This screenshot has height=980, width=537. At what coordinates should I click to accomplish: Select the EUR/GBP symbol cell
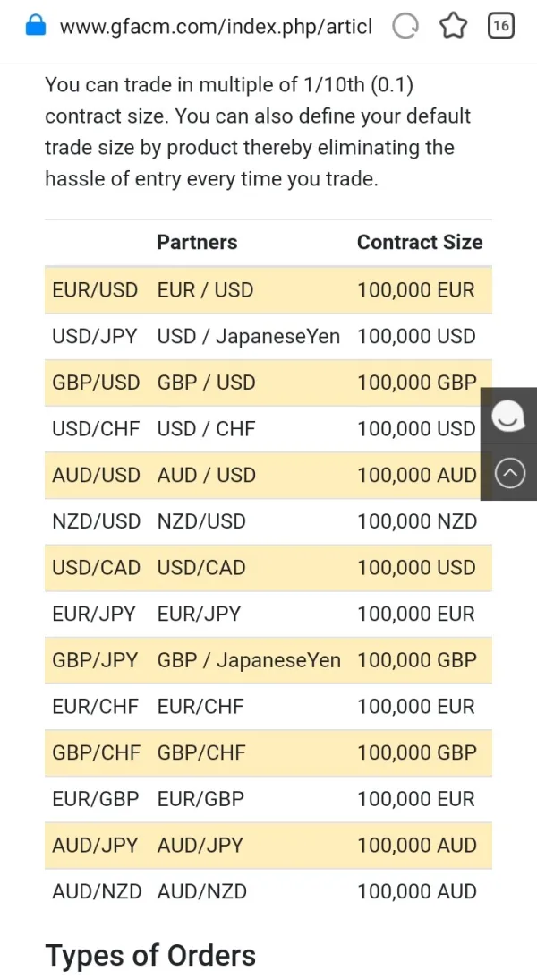click(x=95, y=799)
